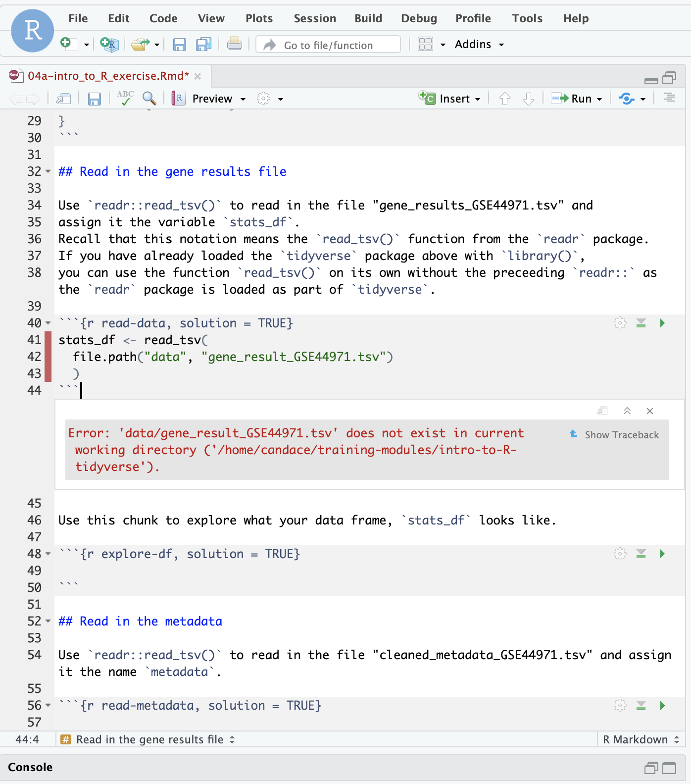
Task: Click the print file icon
Action: [x=234, y=45]
